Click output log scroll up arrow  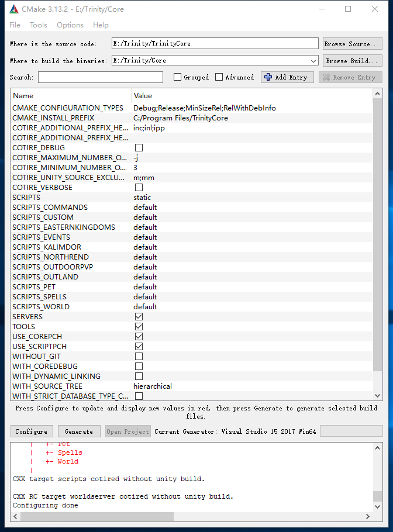point(377,448)
